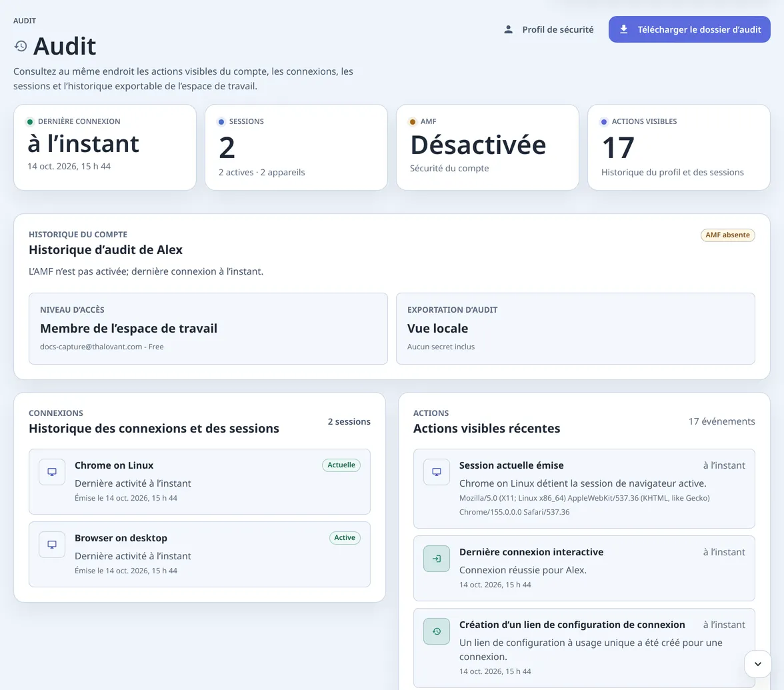
Task: Click the monitor icon for Chrome on Linux
Action: click(x=52, y=472)
